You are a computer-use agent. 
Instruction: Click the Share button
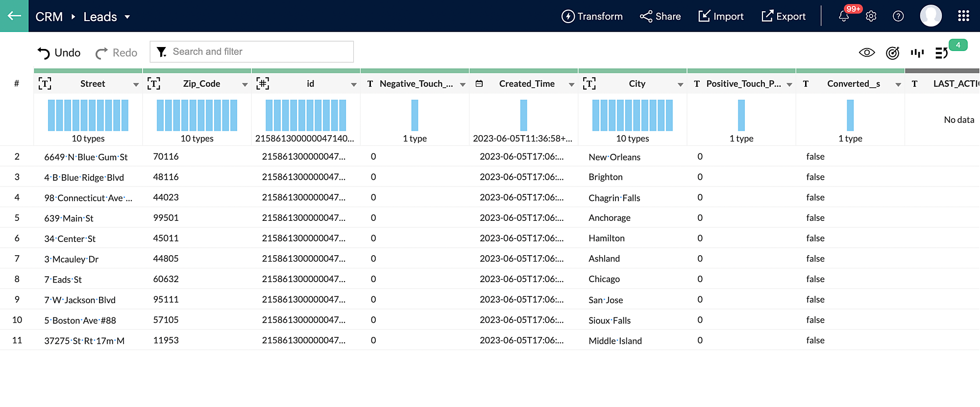click(660, 17)
